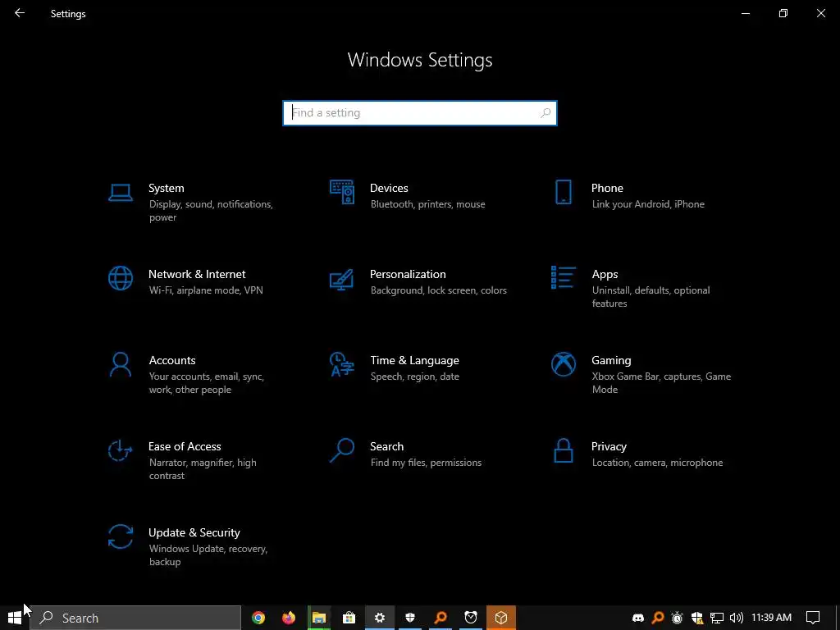Go back using the Settings back arrow
The image size is (840, 630).
20,13
